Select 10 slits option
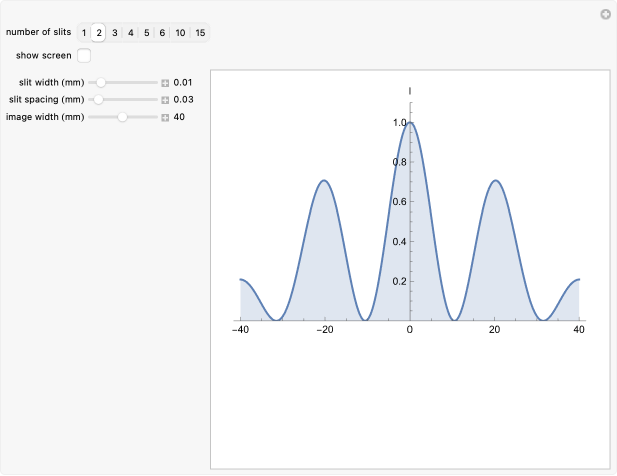This screenshot has width=617, height=476. click(x=180, y=33)
